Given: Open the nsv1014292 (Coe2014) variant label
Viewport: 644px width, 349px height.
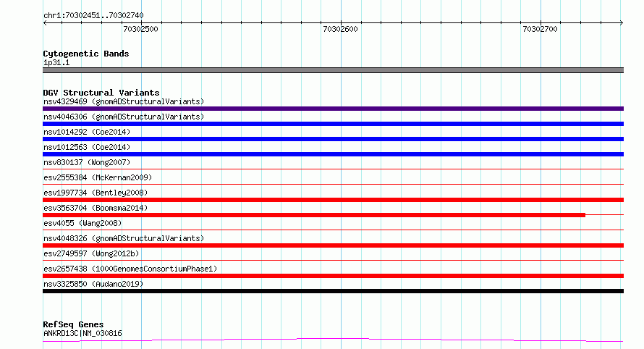Looking at the screenshot, I should click(87, 132).
